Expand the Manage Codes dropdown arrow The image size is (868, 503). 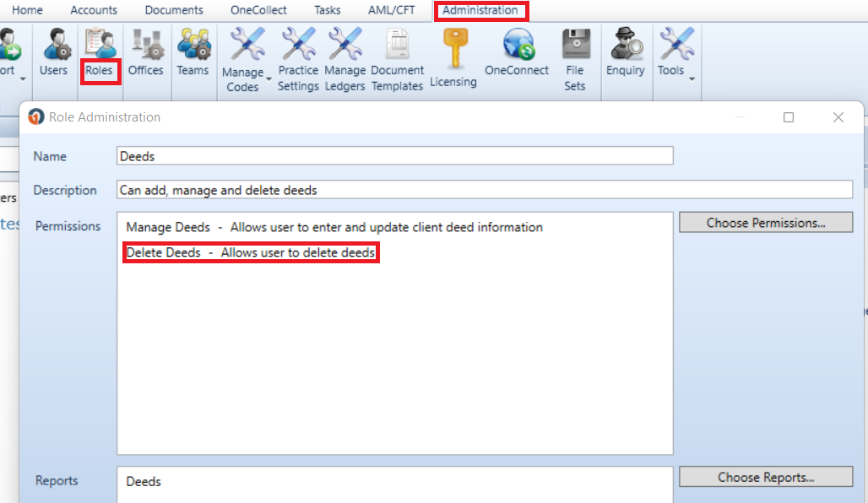point(269,79)
